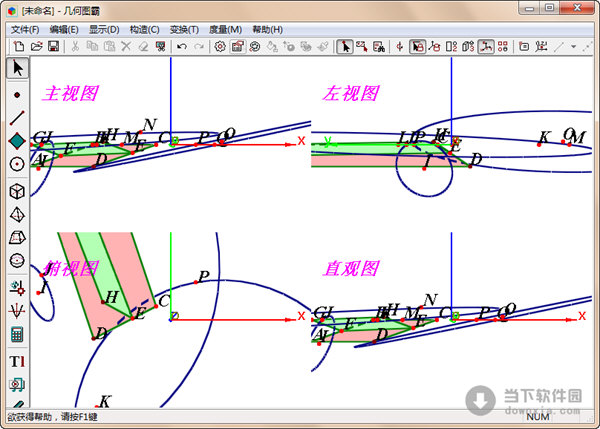The height and width of the screenshot is (429, 600).
Task: Open the toolbar overflow dropdown arrow
Action: [x=573, y=47]
